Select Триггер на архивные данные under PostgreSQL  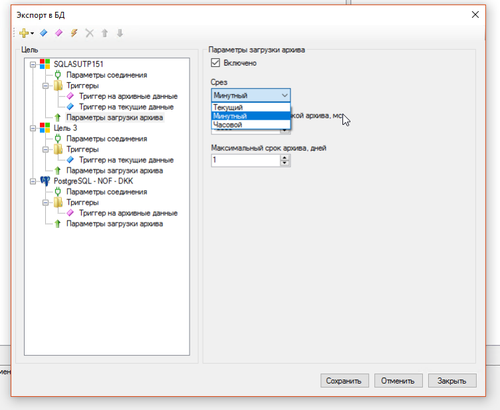pyautogui.click(x=128, y=213)
